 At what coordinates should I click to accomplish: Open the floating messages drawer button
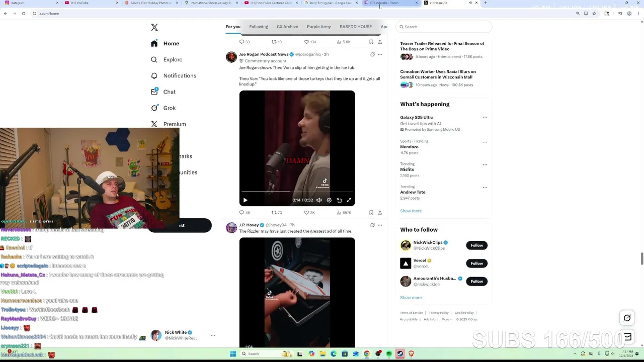(x=627, y=337)
